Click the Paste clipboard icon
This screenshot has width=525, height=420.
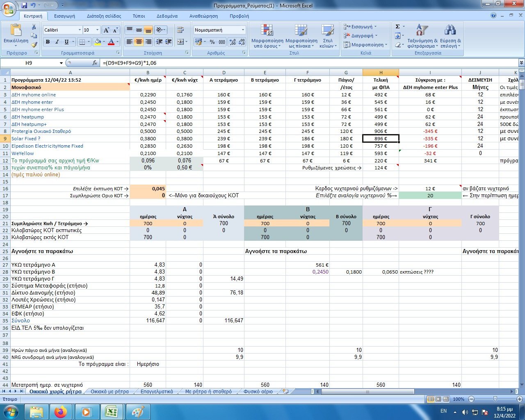[16, 30]
